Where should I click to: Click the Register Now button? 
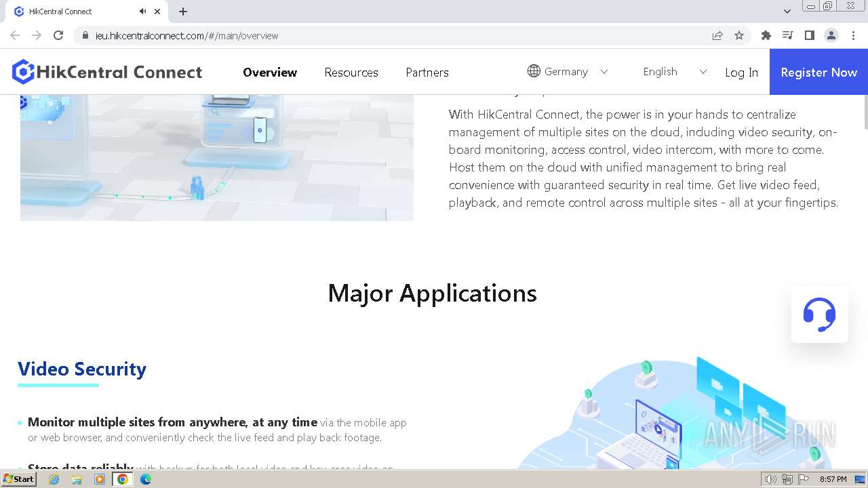point(818,72)
